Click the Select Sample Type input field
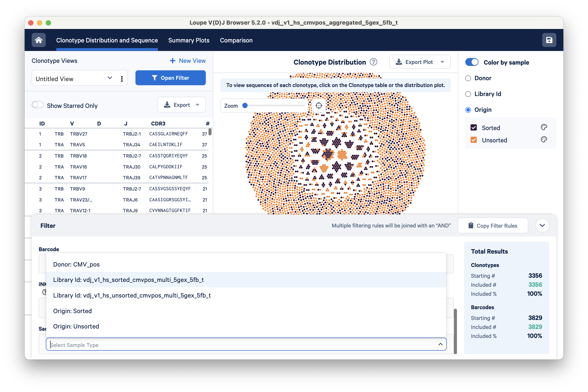Screen dimensions: 588x392 pos(246,345)
